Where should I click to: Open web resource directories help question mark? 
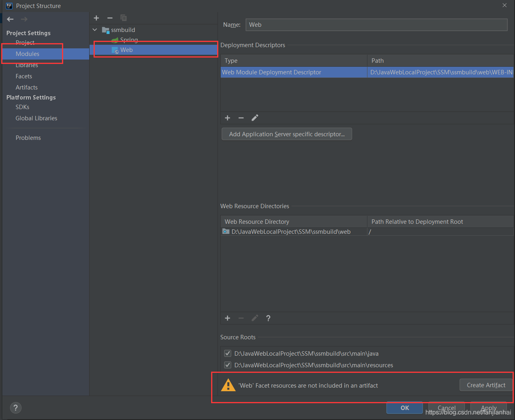[268, 318]
